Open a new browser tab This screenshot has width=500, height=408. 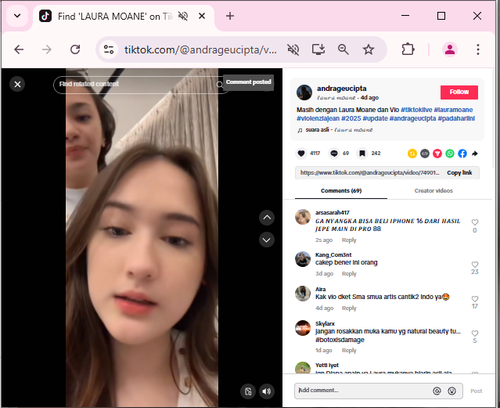click(x=230, y=16)
